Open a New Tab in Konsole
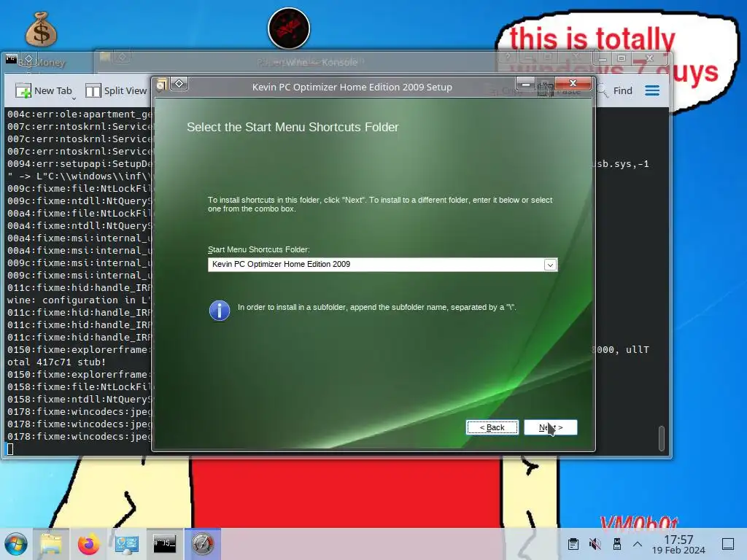The width and height of the screenshot is (747, 560). coord(44,90)
